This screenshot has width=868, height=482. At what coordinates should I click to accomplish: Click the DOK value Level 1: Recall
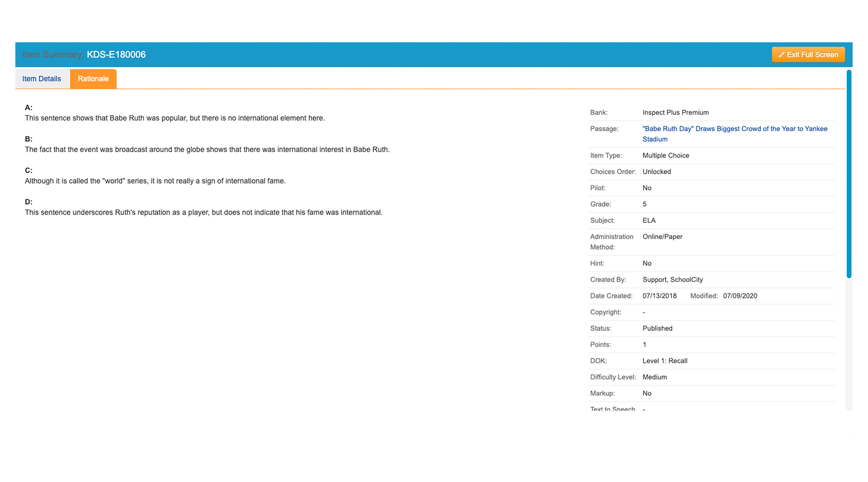[x=665, y=361]
